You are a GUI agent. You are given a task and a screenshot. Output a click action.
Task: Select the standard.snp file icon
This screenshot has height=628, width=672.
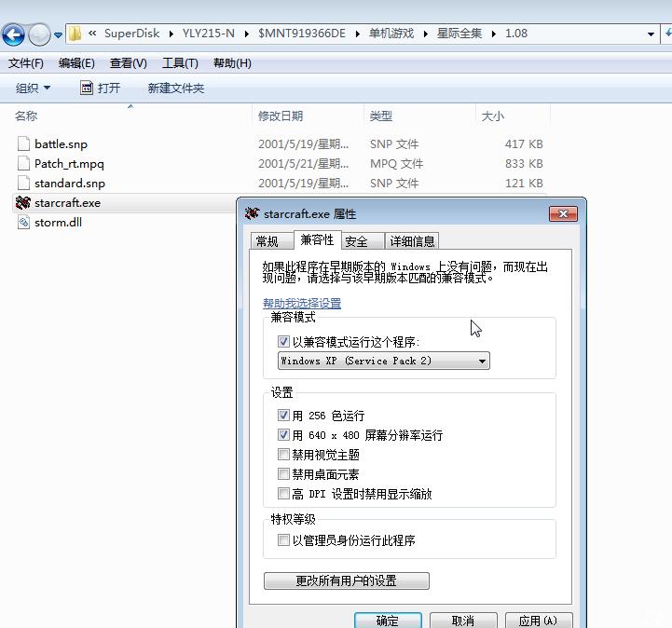(23, 184)
